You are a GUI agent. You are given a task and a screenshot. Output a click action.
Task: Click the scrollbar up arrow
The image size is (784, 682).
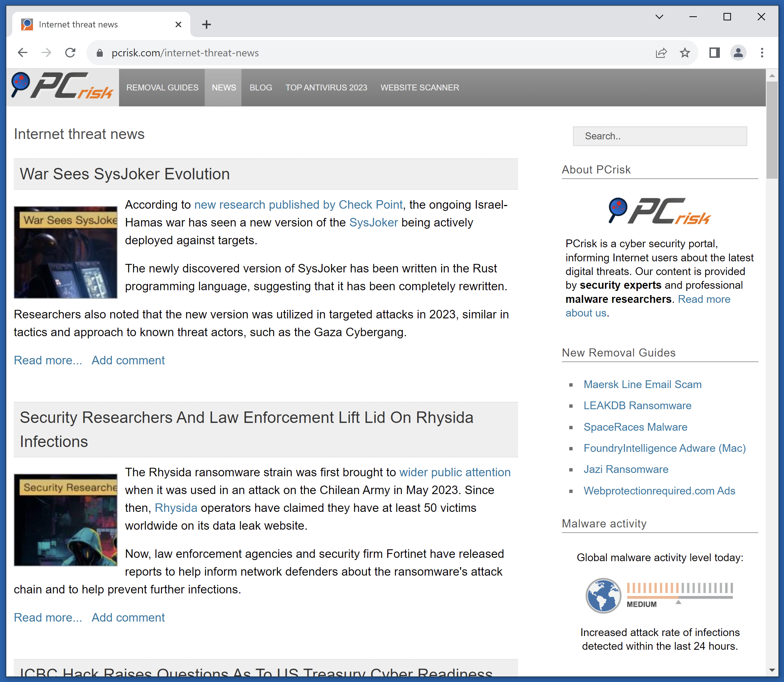click(x=772, y=76)
